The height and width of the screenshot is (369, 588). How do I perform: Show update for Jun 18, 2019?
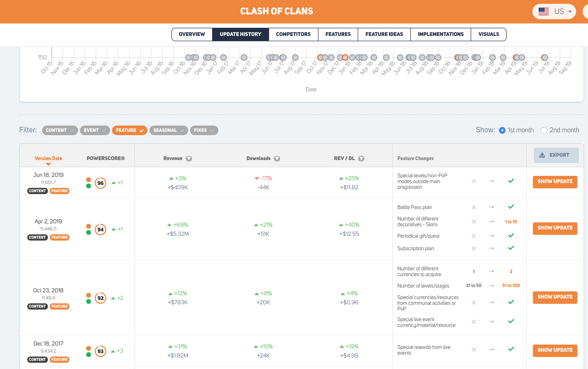[x=555, y=182]
